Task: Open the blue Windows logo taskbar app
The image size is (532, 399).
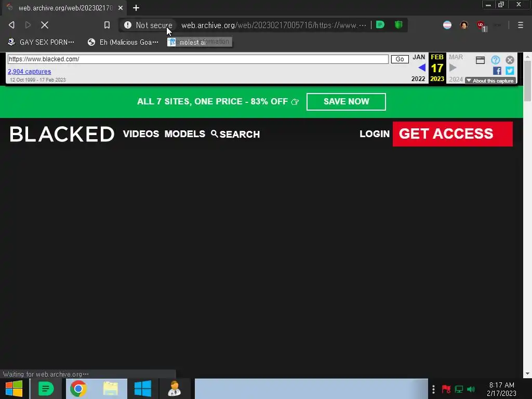Action: [143, 389]
